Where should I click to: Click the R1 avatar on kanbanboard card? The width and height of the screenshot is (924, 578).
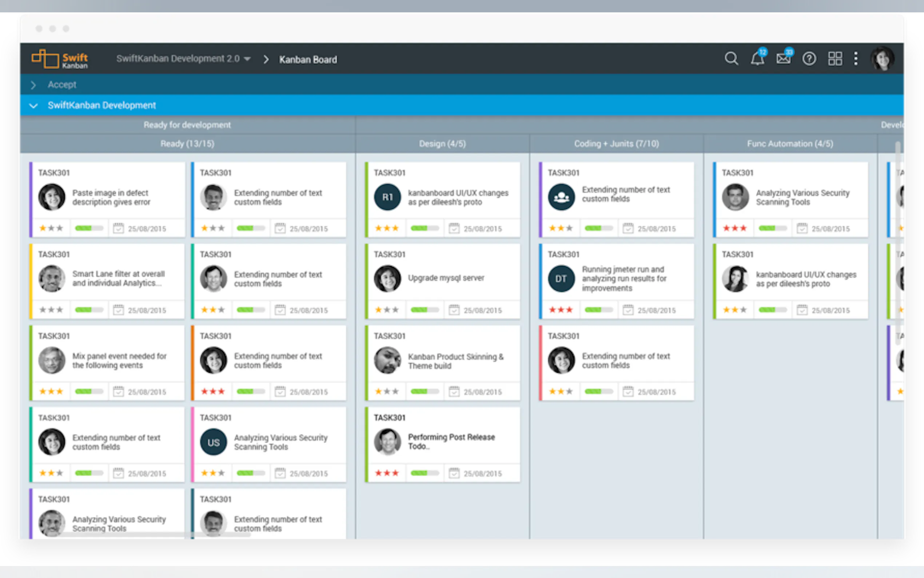[387, 197]
